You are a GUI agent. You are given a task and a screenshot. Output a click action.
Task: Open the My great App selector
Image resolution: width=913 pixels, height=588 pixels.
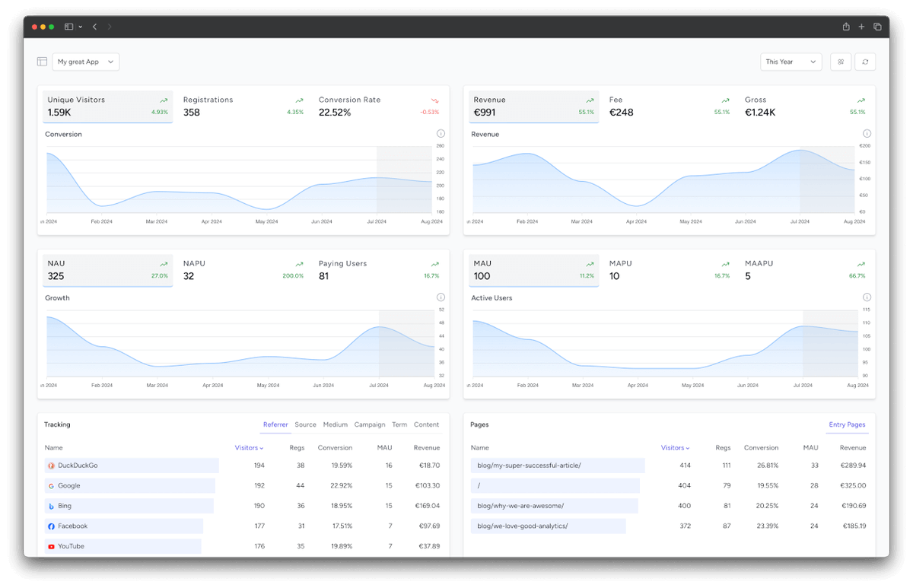coord(85,62)
